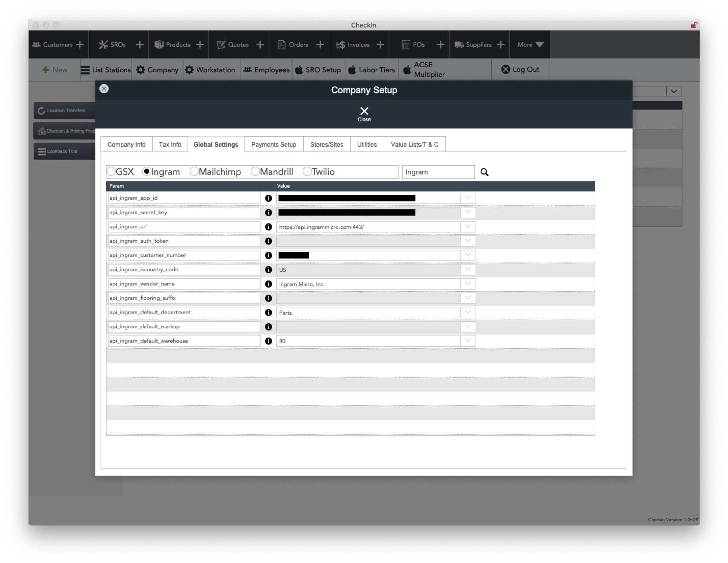Click the red lock icon in title bar
The width and height of the screenshot is (728, 563).
pyautogui.click(x=694, y=25)
